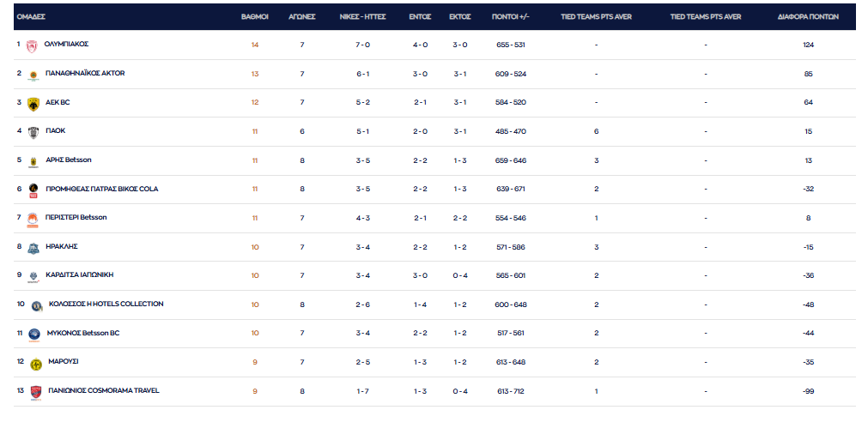This screenshot has height=422, width=868.
Task: Click the ΑΡΗΣ Betsson team logo
Action: coord(33,161)
